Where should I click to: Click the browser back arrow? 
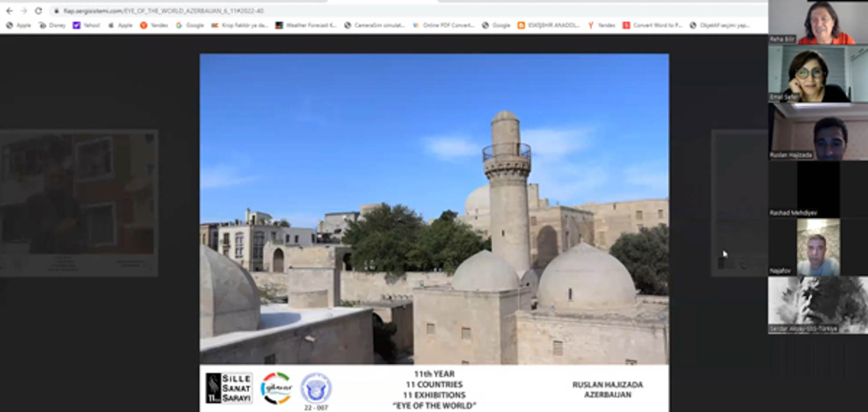(10, 11)
